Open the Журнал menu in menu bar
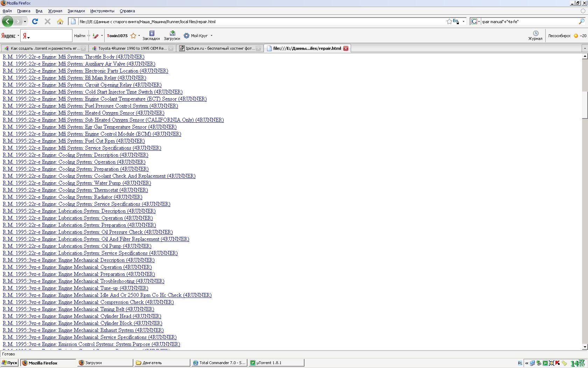588x368 pixels. coord(55,11)
